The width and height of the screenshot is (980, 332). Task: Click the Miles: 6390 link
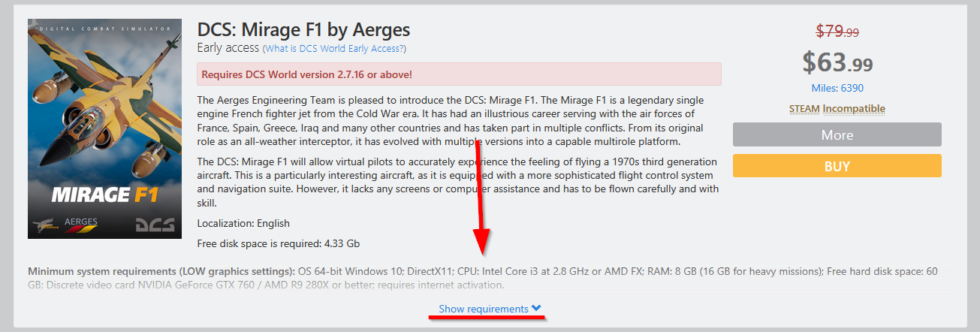point(837,88)
